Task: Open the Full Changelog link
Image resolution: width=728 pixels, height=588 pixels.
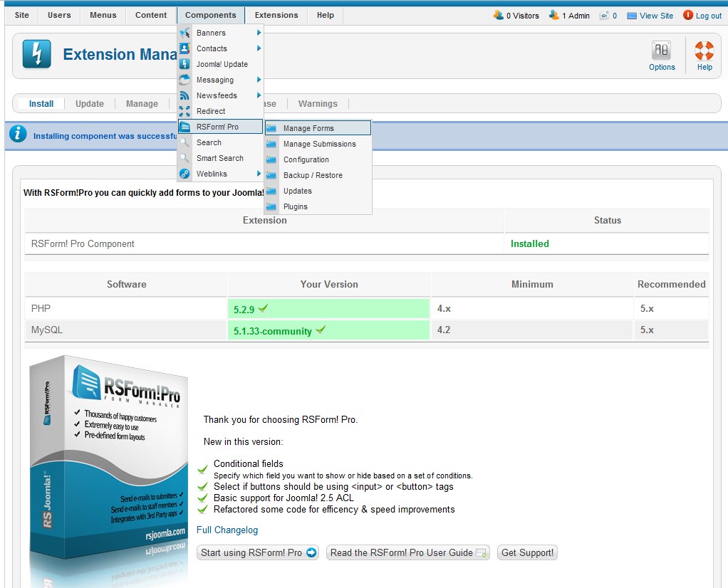Action: pyautogui.click(x=227, y=530)
